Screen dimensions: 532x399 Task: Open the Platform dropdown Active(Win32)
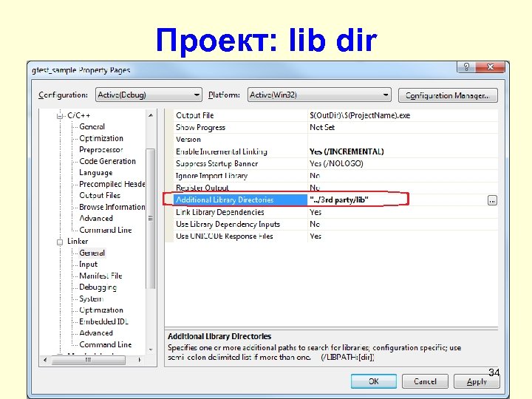(319, 95)
